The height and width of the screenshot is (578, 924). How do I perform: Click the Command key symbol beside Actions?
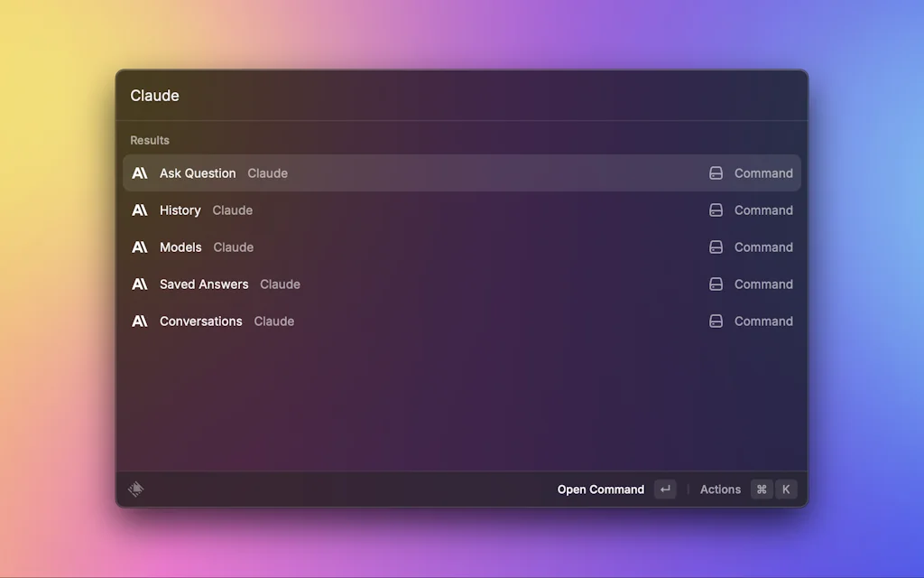pos(761,489)
